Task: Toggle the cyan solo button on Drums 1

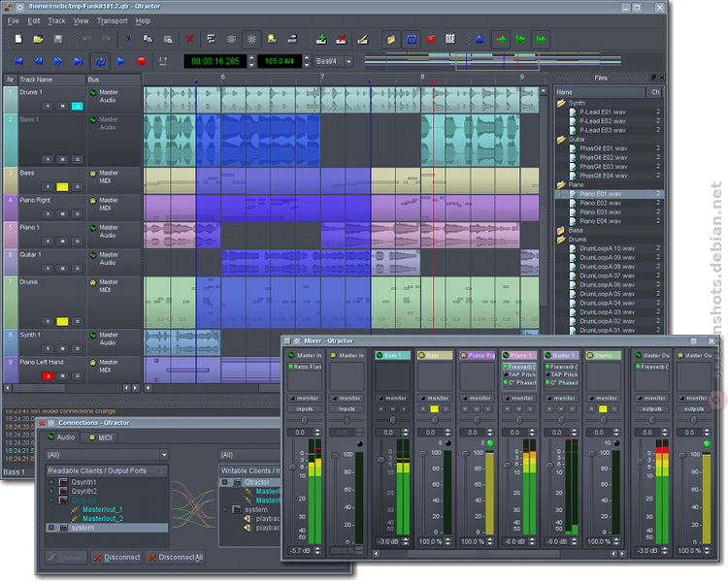Action: tap(77, 107)
